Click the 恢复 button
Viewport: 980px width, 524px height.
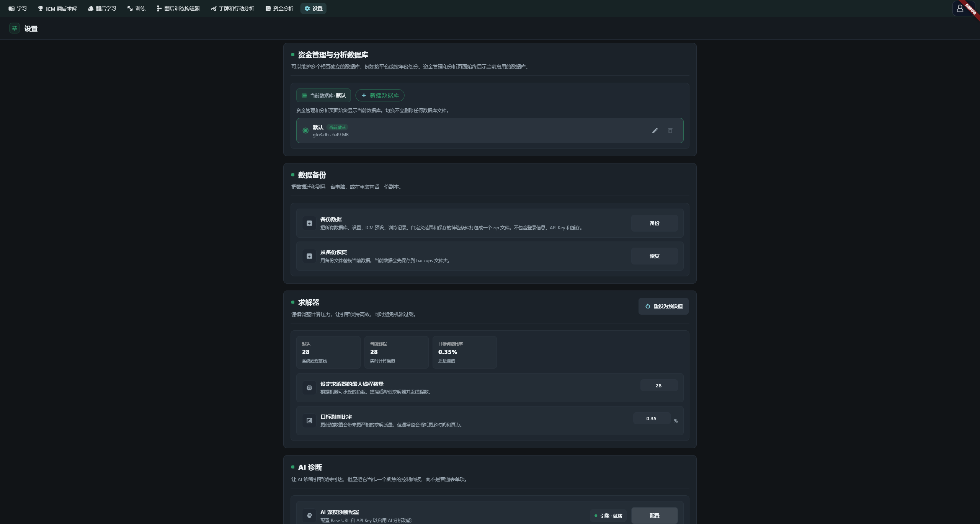[x=655, y=256]
